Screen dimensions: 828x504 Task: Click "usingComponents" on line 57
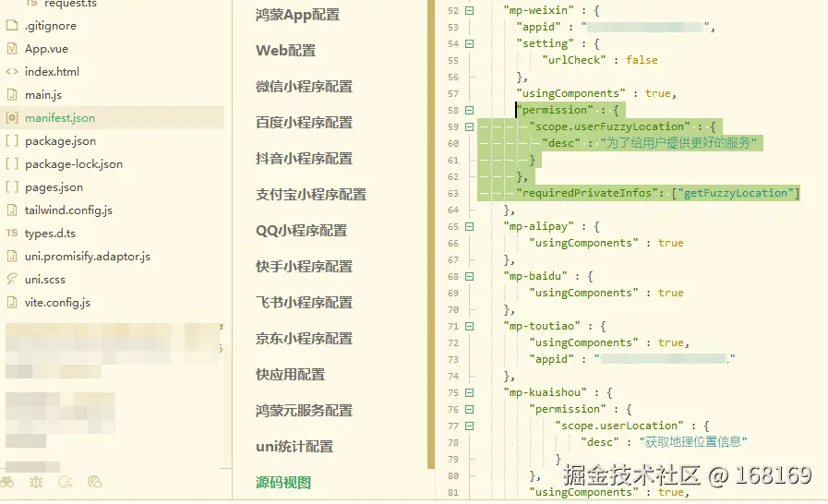tap(570, 93)
